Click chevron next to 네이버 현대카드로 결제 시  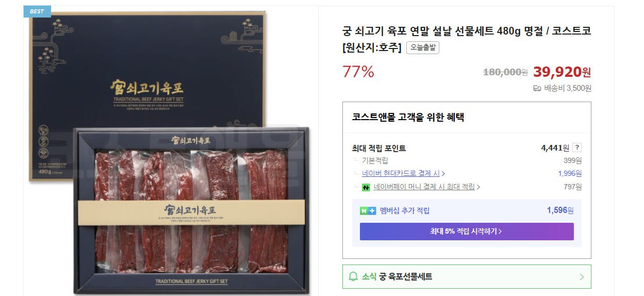[443, 174]
